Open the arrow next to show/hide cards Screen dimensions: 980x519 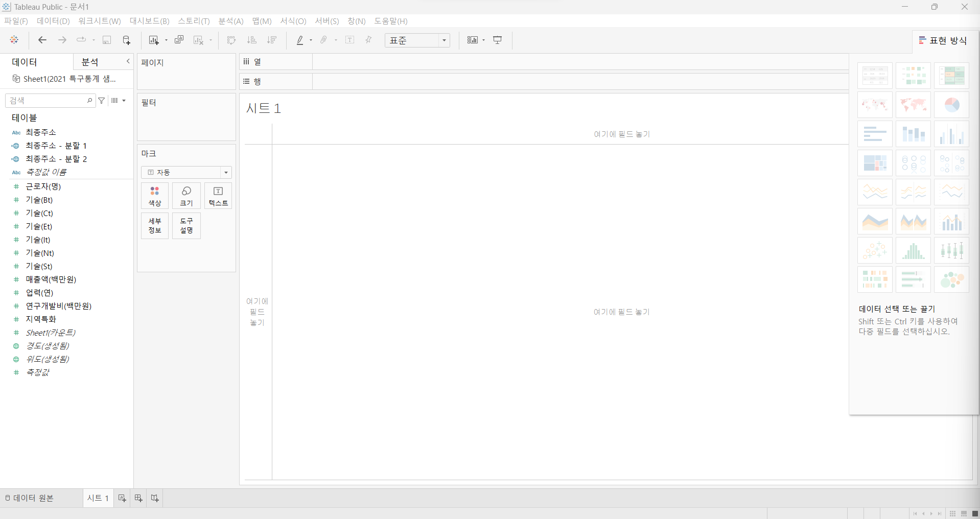(x=483, y=40)
